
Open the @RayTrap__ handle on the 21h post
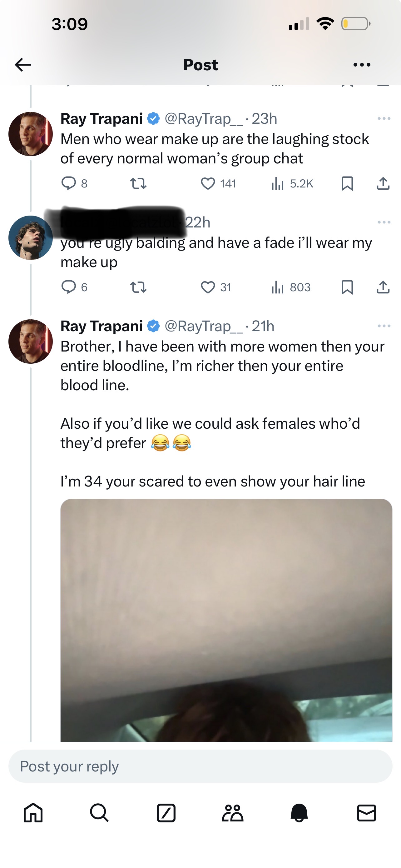[203, 326]
